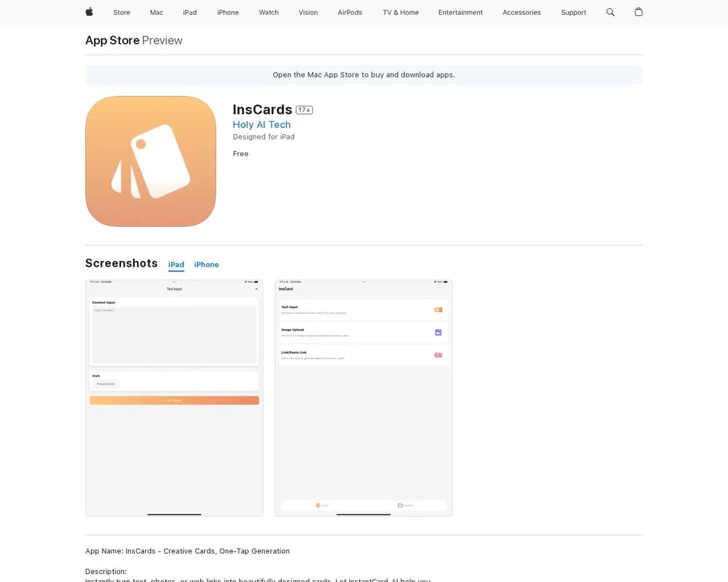
Task: Open the Vision menu item
Action: pos(308,12)
